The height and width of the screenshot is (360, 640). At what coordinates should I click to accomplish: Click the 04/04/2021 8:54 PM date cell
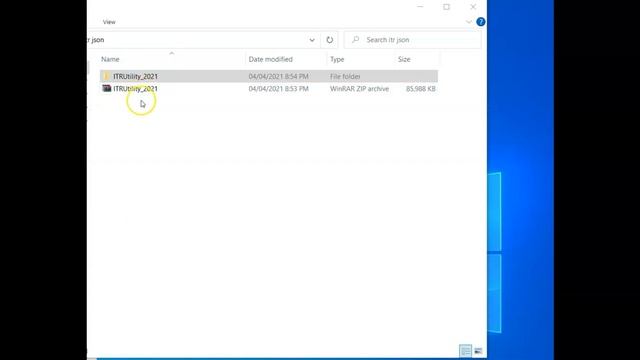point(278,76)
